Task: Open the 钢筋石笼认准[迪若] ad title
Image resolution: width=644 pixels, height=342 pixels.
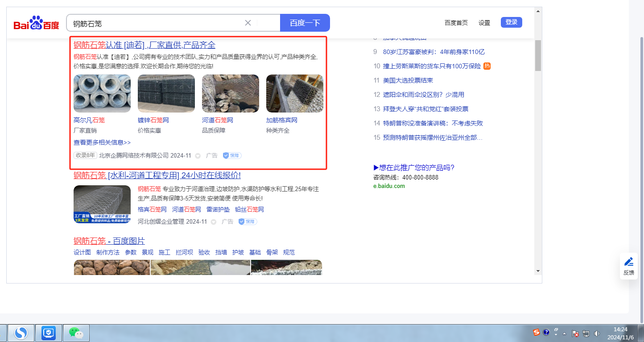Action: click(x=144, y=45)
